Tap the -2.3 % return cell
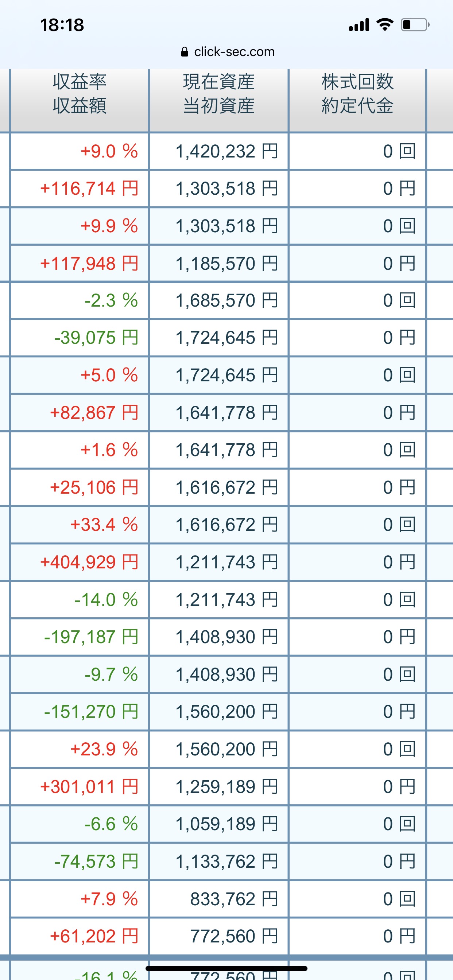This screenshot has height=980, width=453. pos(111,300)
